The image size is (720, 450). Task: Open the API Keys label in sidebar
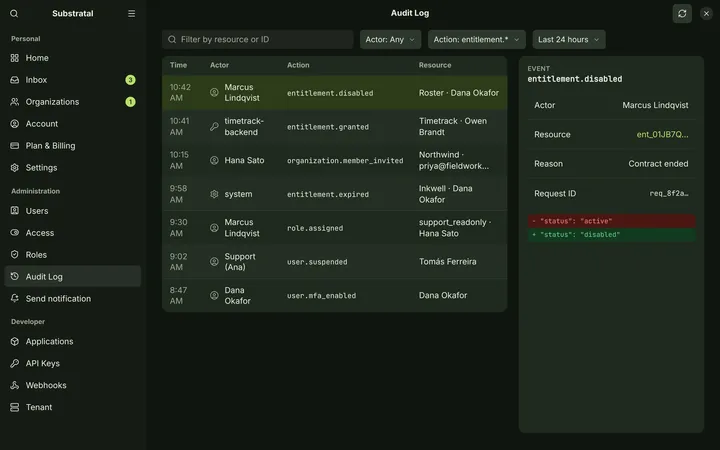(43, 363)
